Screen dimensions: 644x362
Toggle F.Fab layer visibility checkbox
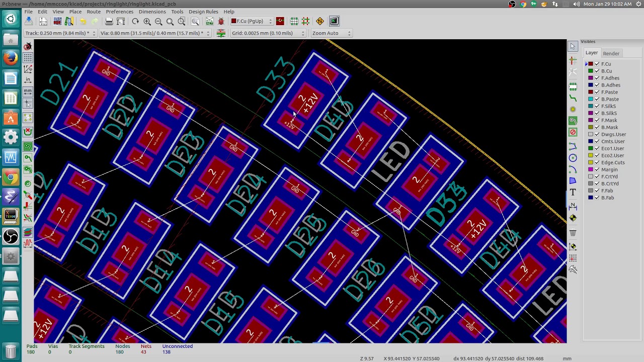(x=597, y=191)
